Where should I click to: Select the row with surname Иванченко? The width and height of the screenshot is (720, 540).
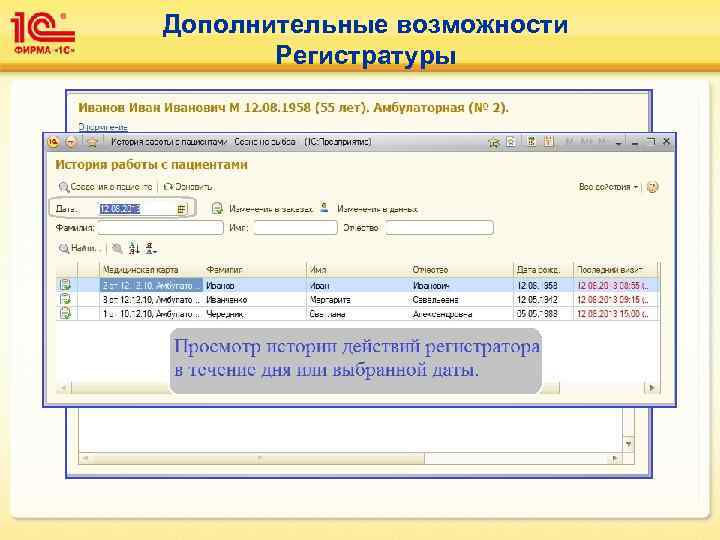357,300
